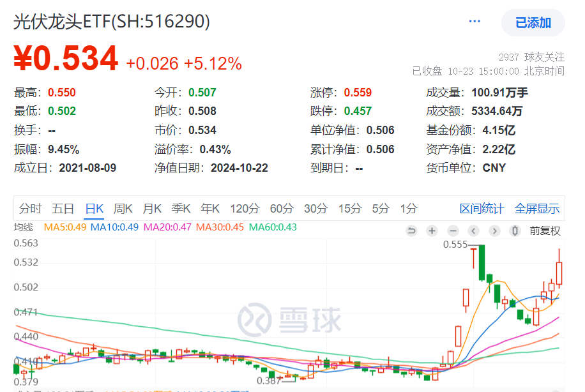Click the 光伏龙头ETF(SH:516290) title
Screen dimensions: 585x392
[112, 21]
